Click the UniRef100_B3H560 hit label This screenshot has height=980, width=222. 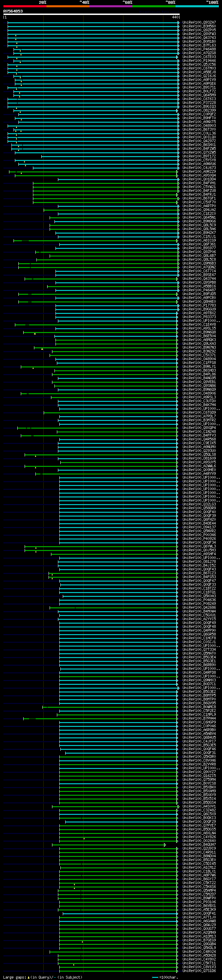click(x=199, y=26)
